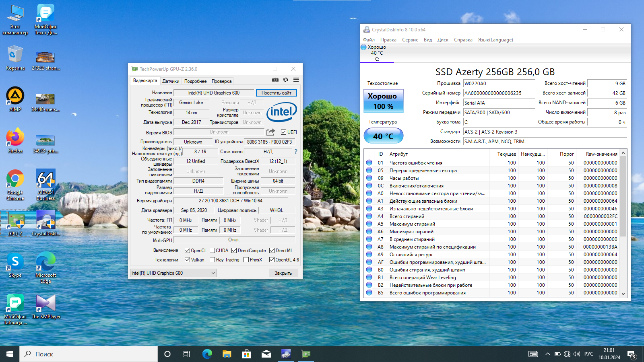Click the Windows Start button
The height and width of the screenshot is (362, 644).
click(10, 354)
